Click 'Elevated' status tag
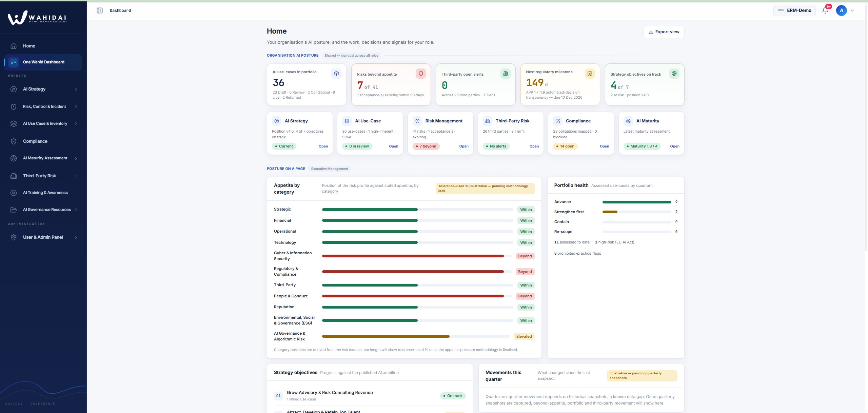 (524, 336)
